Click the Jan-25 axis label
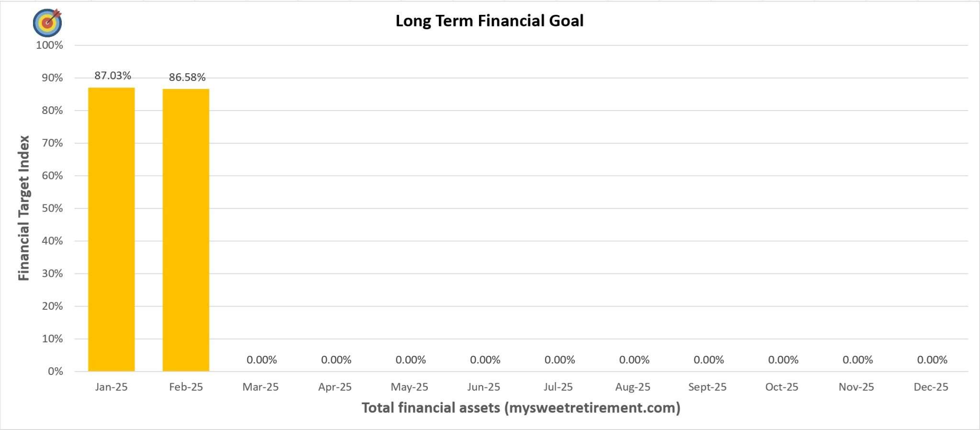Screen dimensions: 980x430 click(x=111, y=387)
